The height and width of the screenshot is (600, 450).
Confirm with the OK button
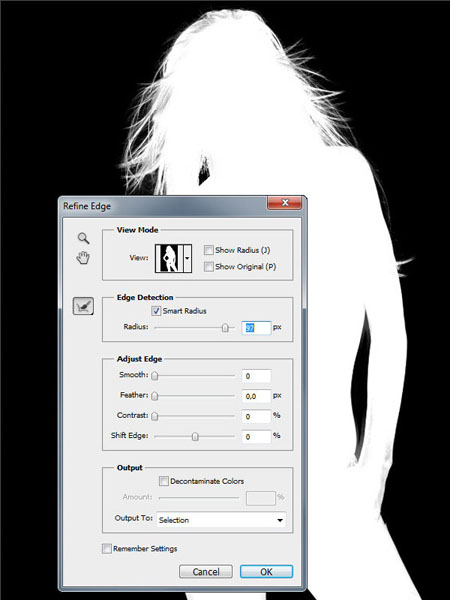click(266, 572)
